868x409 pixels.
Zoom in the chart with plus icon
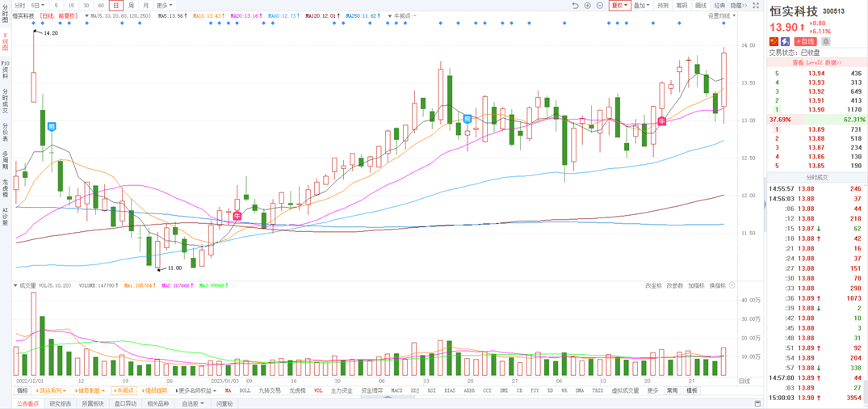587,6
